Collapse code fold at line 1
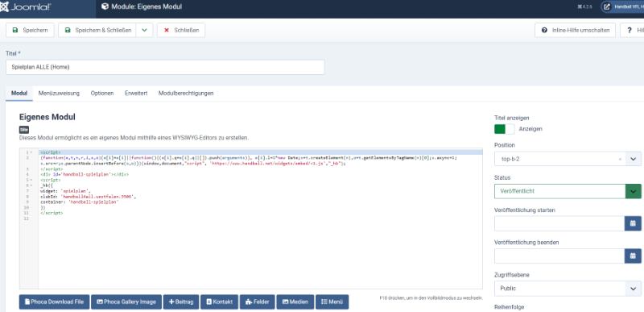 click(31, 152)
